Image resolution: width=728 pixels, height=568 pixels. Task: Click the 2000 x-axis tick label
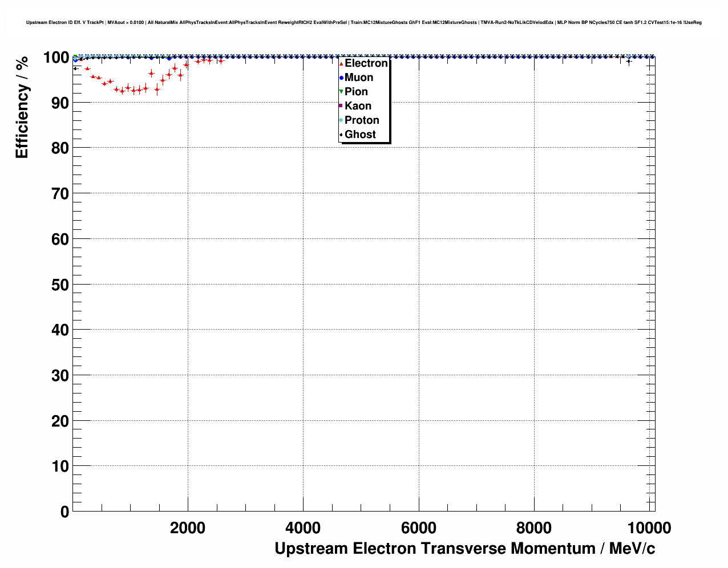click(x=188, y=528)
